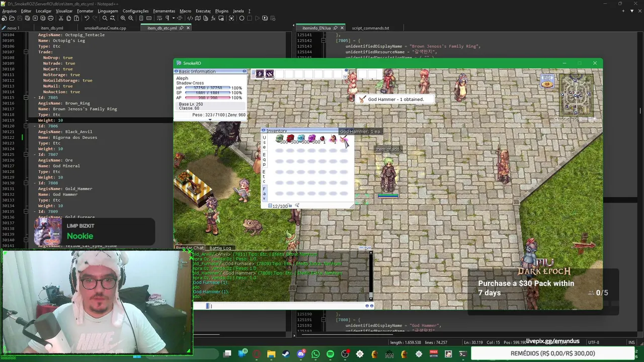
Task: Select the Fav inventory tab
Action: click(264, 193)
